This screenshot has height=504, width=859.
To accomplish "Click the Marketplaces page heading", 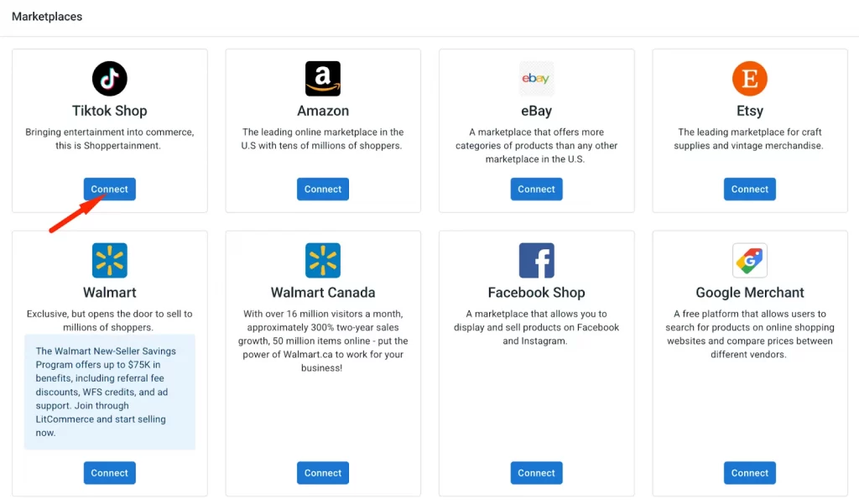I will click(46, 16).
